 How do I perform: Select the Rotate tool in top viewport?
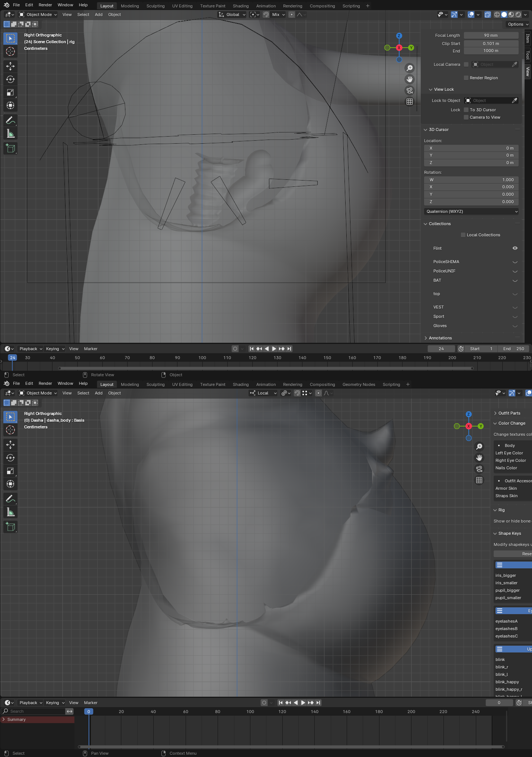[x=10, y=79]
